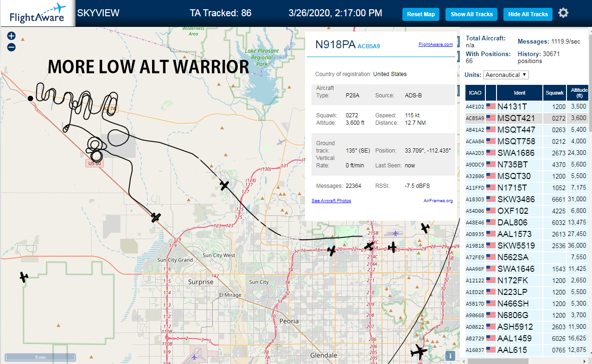Image resolution: width=592 pixels, height=364 pixels.
Task: Select the N223LP aircraft row
Action: (x=527, y=292)
